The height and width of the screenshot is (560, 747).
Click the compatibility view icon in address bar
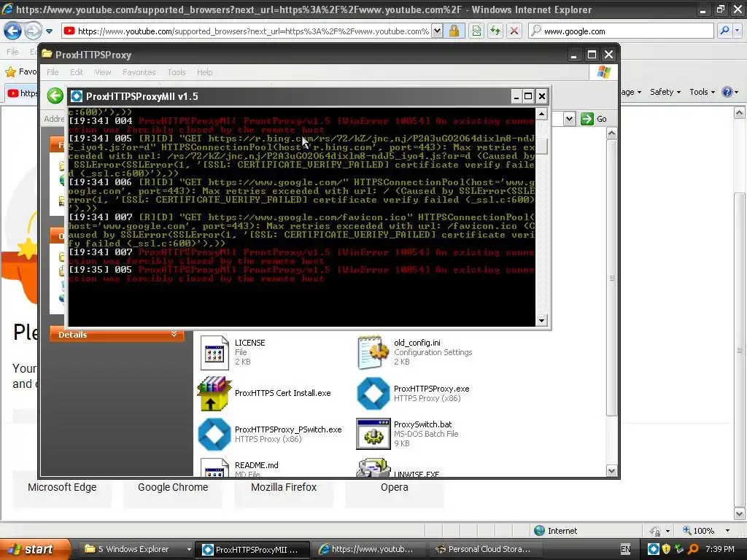point(476,31)
